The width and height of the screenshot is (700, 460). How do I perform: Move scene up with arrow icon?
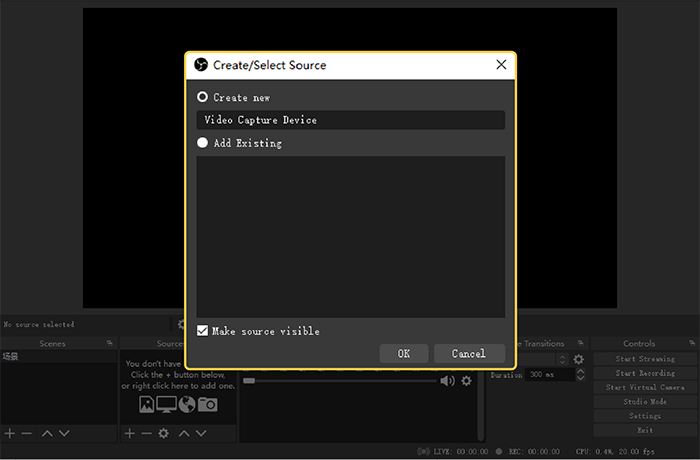46,433
